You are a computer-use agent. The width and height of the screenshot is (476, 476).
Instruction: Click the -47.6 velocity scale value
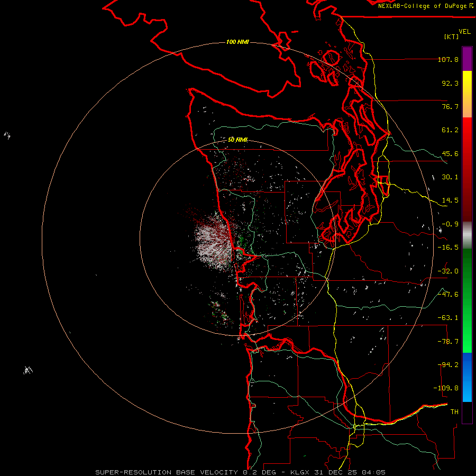[x=448, y=295]
